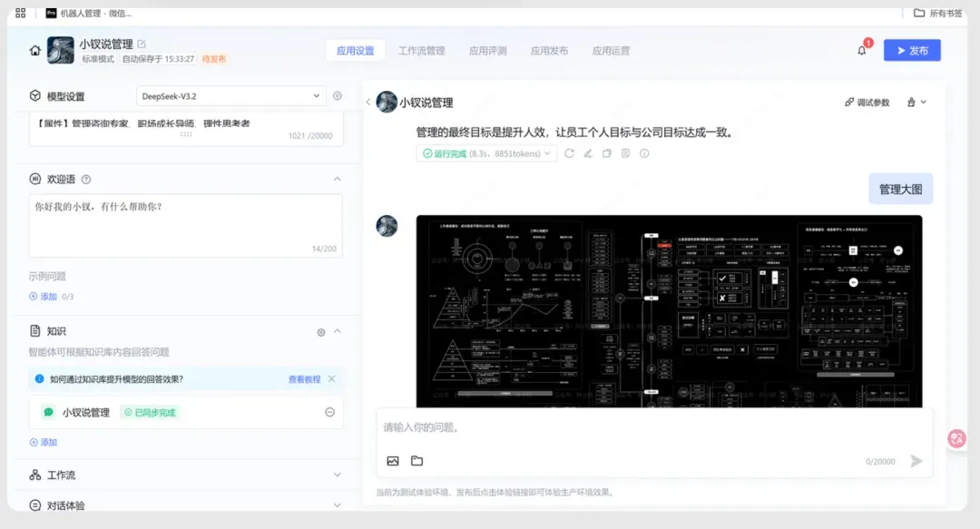Expand the 工作流 section
Viewport: 980px width, 529px height.
click(337, 475)
